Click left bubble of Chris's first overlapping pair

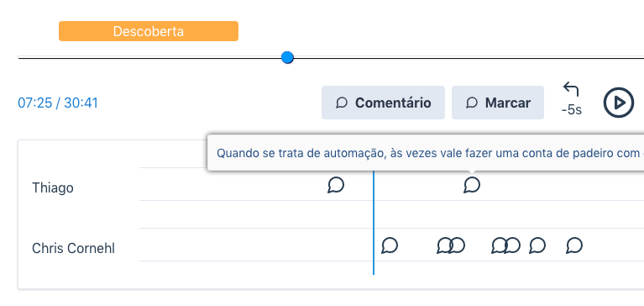click(x=442, y=245)
